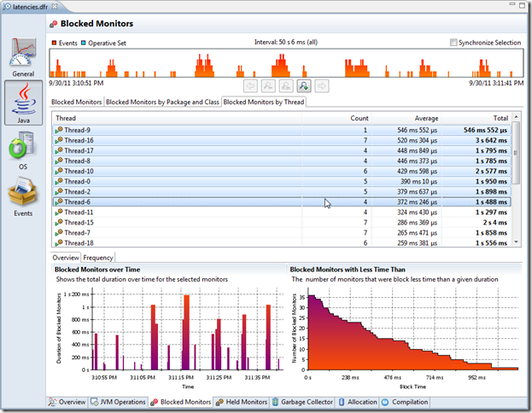Open the JVM Operations bottom tab
This screenshot has width=532, height=413.
pyautogui.click(x=119, y=402)
